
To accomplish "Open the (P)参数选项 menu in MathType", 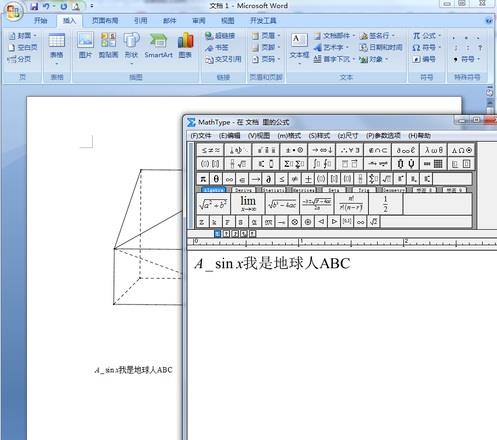I will (383, 136).
